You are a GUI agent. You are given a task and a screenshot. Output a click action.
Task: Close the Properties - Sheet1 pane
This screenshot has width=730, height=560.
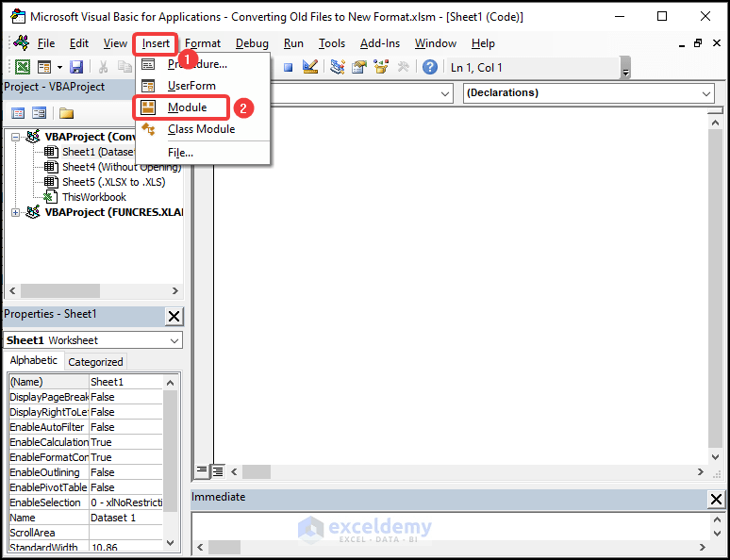tap(174, 317)
